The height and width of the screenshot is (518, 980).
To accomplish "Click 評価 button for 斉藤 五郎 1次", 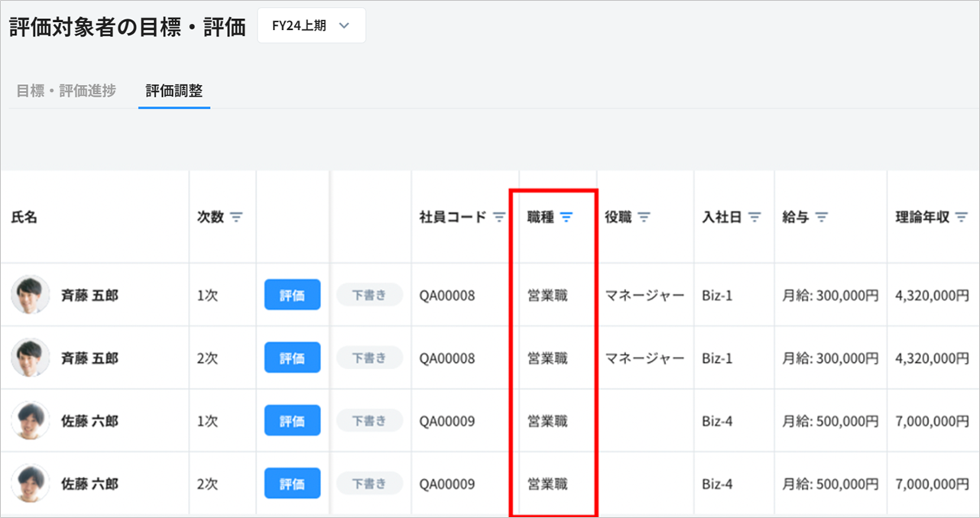I will pos(292,295).
